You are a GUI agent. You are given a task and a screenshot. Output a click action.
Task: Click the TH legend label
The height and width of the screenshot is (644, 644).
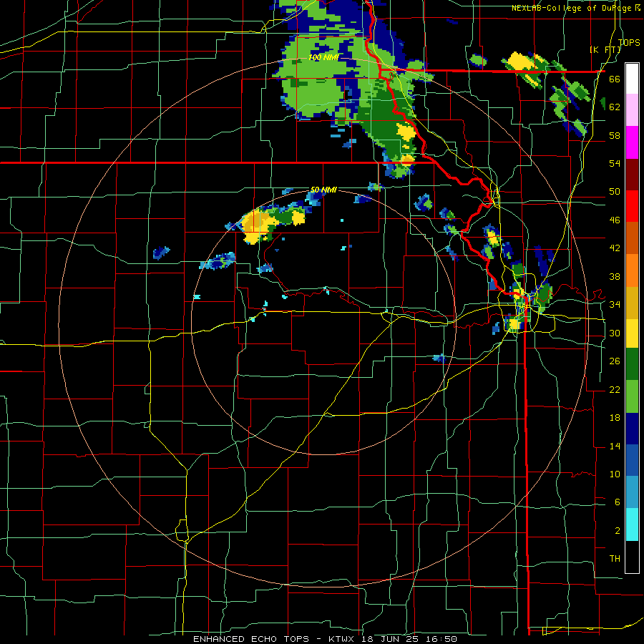[x=615, y=559]
